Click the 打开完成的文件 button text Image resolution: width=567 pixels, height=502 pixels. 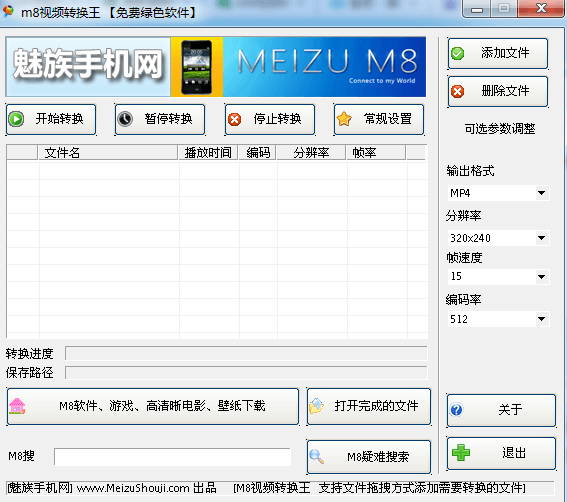pos(376,406)
